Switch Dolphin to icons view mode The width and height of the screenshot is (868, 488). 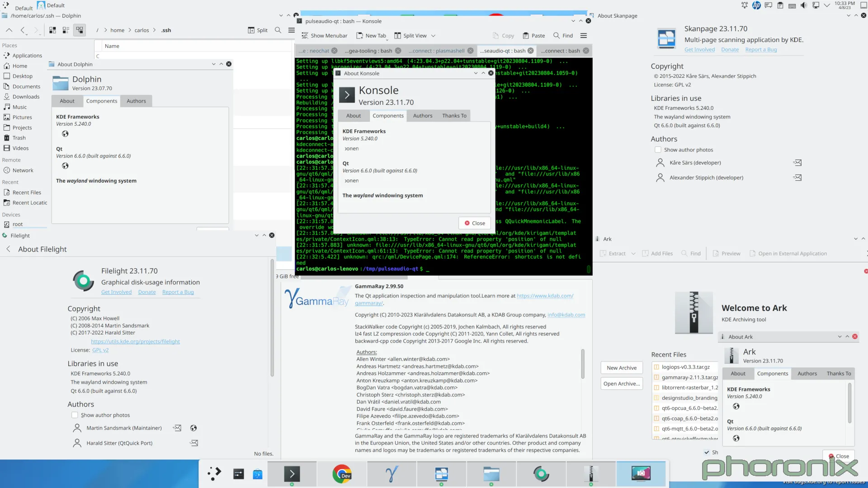pyautogui.click(x=52, y=30)
